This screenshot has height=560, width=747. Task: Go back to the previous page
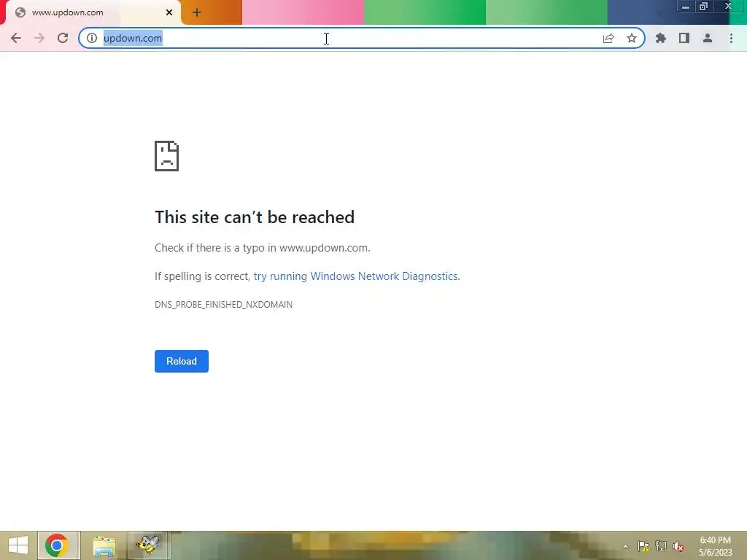pos(16,38)
